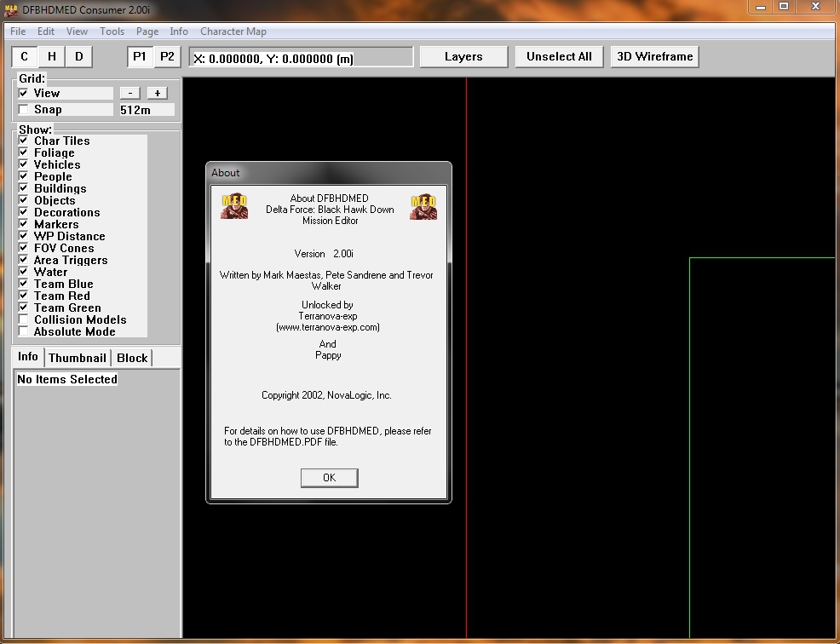The height and width of the screenshot is (644, 840).
Task: Toggle Grid View checkbox
Action: click(23, 93)
